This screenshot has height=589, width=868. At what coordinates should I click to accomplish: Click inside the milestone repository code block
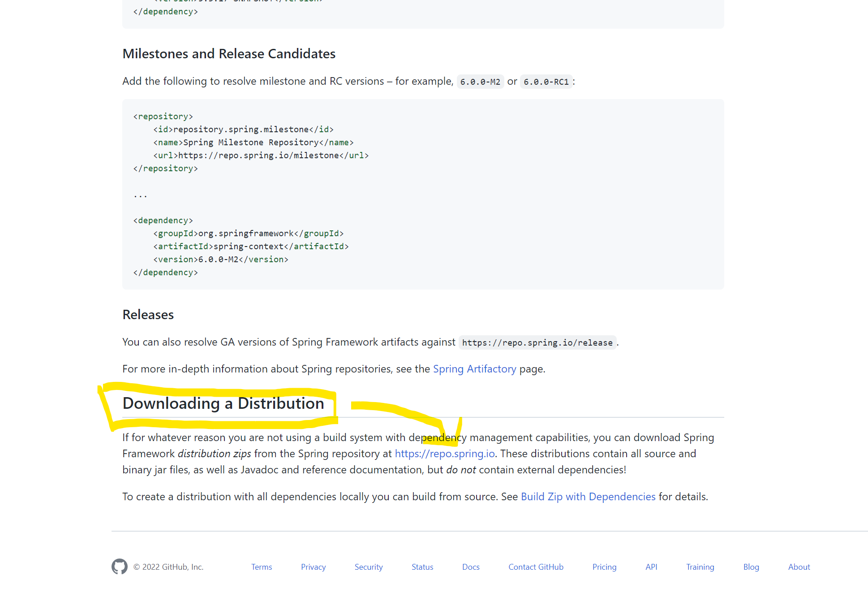click(x=423, y=194)
